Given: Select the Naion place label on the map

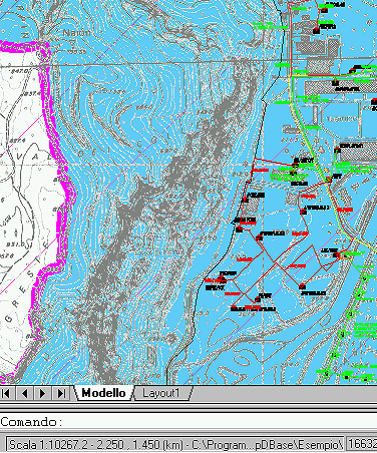Looking at the screenshot, I should 76,33.
